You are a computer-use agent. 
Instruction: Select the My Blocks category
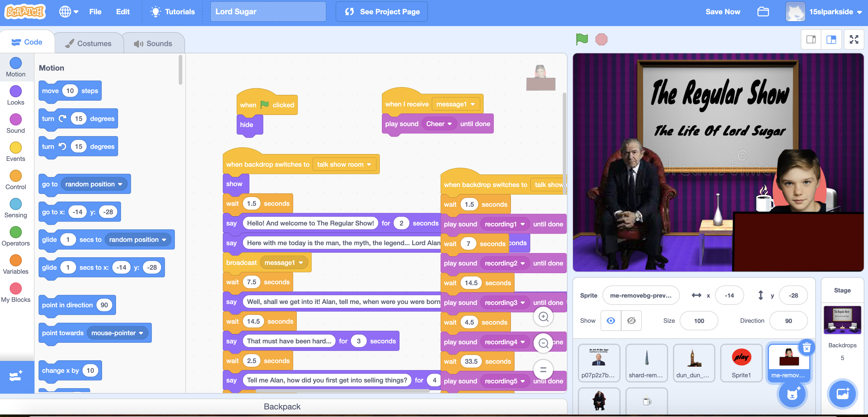click(16, 293)
